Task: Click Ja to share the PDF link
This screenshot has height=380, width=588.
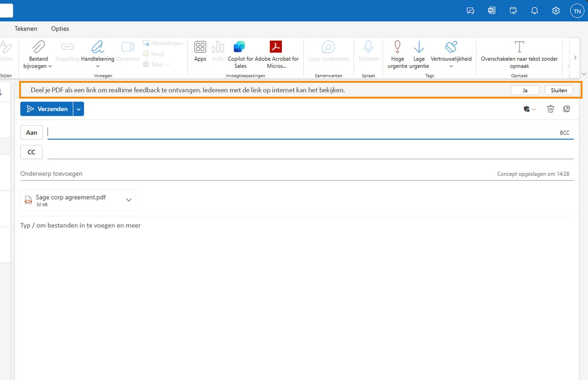Action: tap(525, 90)
